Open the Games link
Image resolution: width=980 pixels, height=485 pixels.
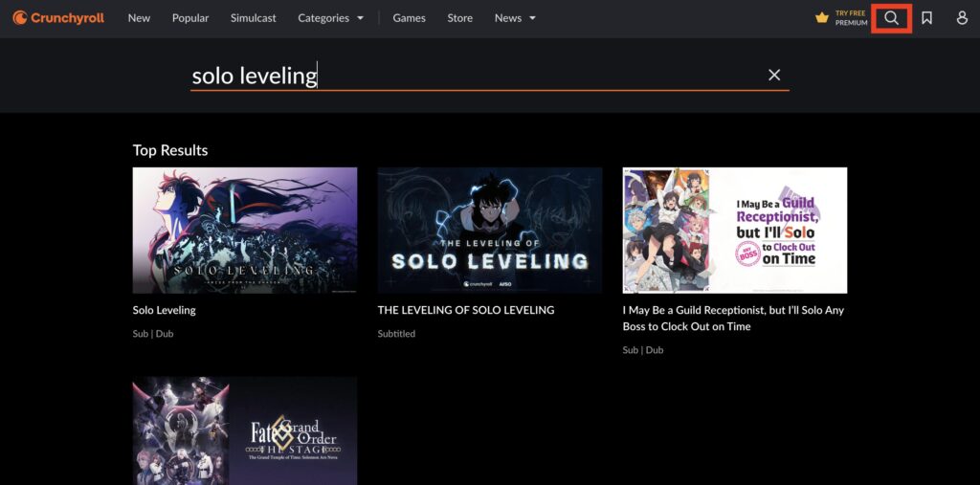coord(410,18)
